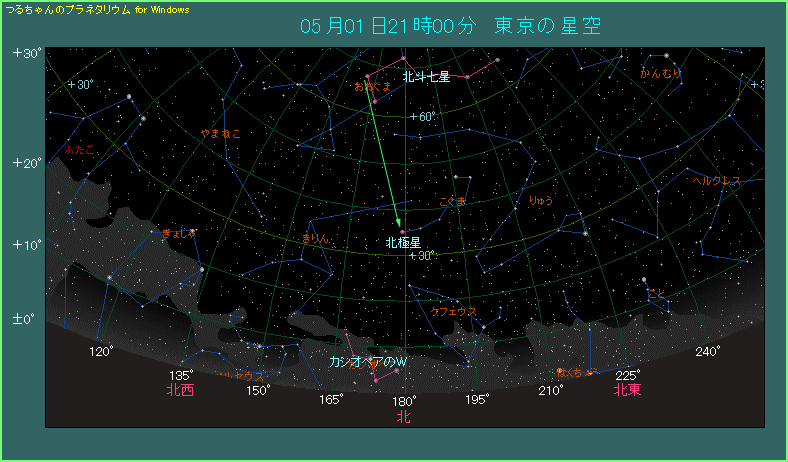Select the おおぐま constellation name
788x462 pixels.
373,86
